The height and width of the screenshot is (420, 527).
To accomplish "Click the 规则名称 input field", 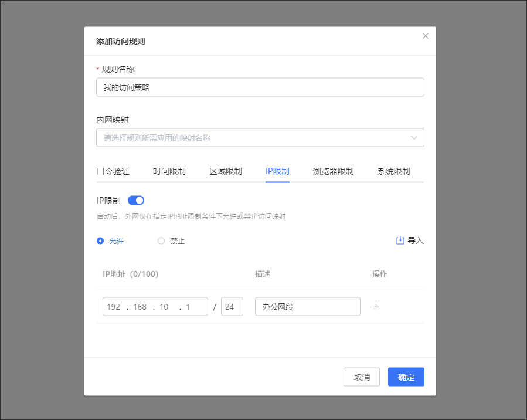I will point(260,87).
